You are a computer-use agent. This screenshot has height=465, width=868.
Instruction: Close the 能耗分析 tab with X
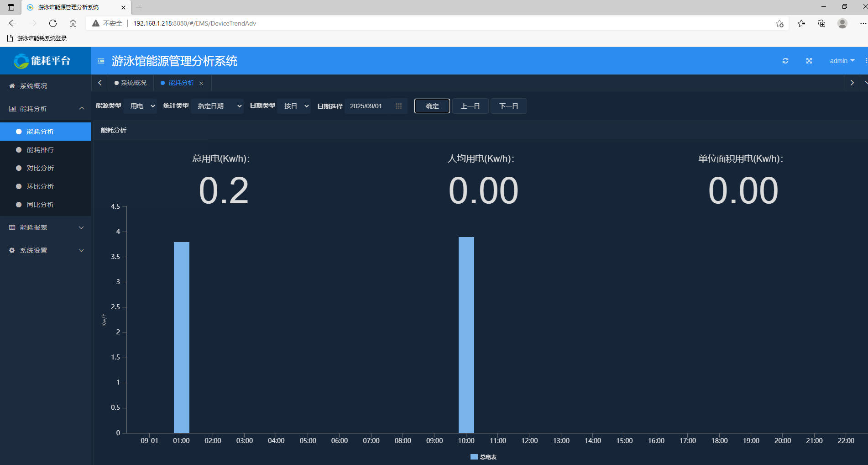201,83
